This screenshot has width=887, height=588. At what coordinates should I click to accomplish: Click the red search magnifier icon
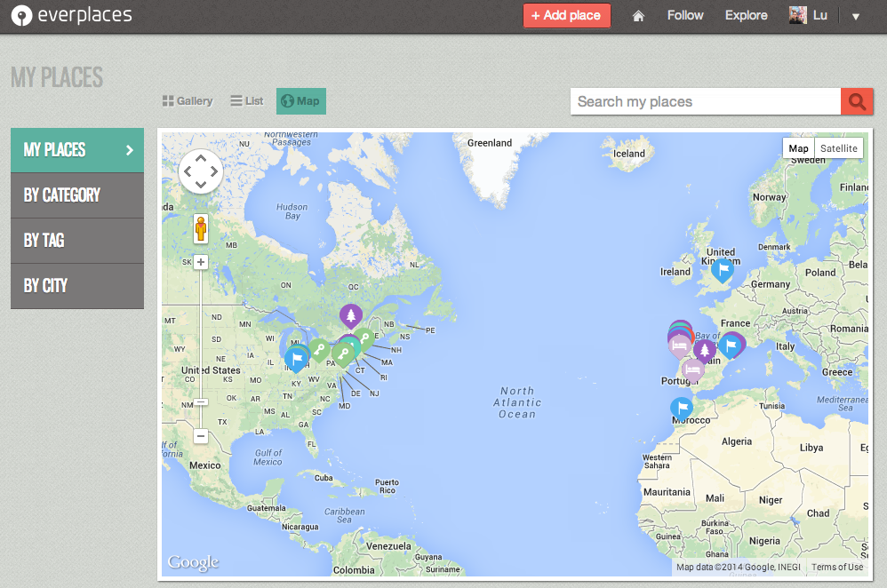pyautogui.click(x=856, y=101)
